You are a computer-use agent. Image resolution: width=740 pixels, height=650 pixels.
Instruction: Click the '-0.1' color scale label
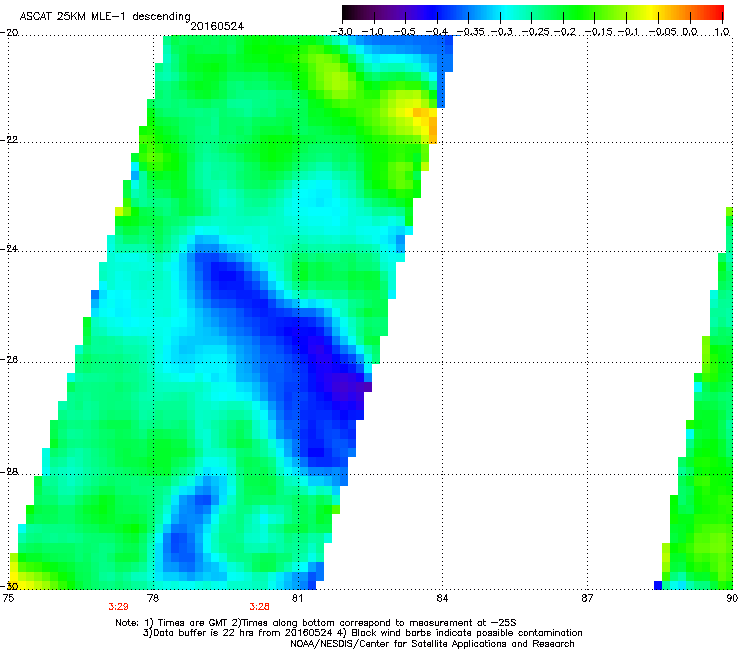point(628,32)
